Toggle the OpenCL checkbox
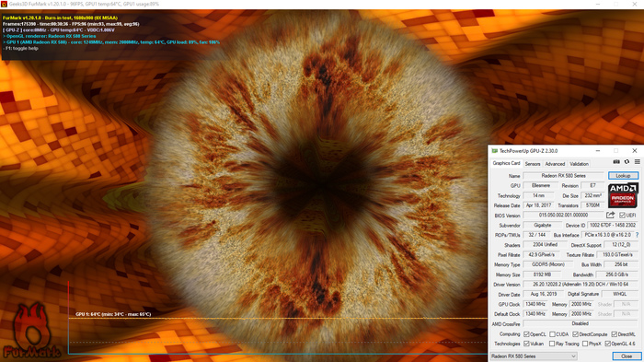This screenshot has height=362, width=644. (526, 334)
